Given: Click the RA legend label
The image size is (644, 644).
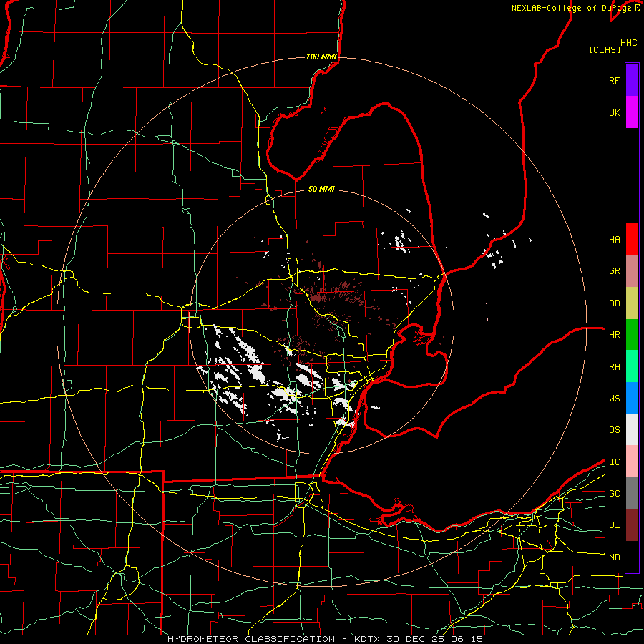Looking at the screenshot, I should coord(614,367).
